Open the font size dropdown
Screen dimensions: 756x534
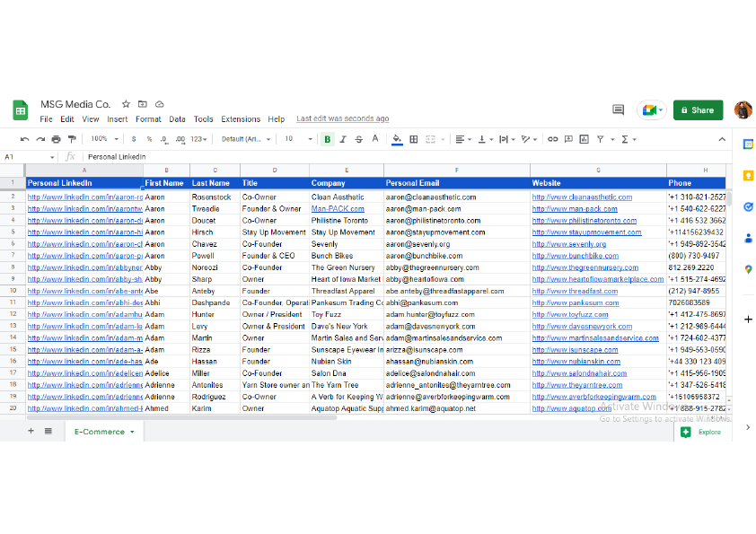pyautogui.click(x=312, y=139)
